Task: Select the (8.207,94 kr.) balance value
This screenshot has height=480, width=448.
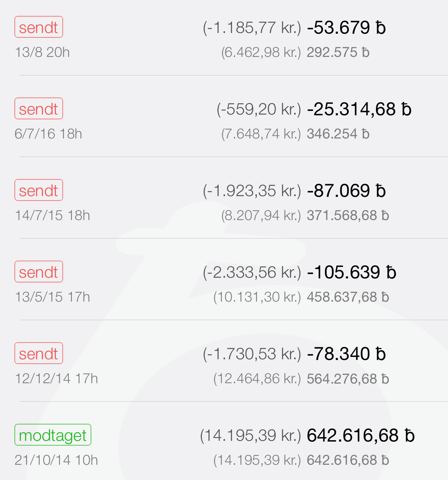Action: [x=261, y=216]
